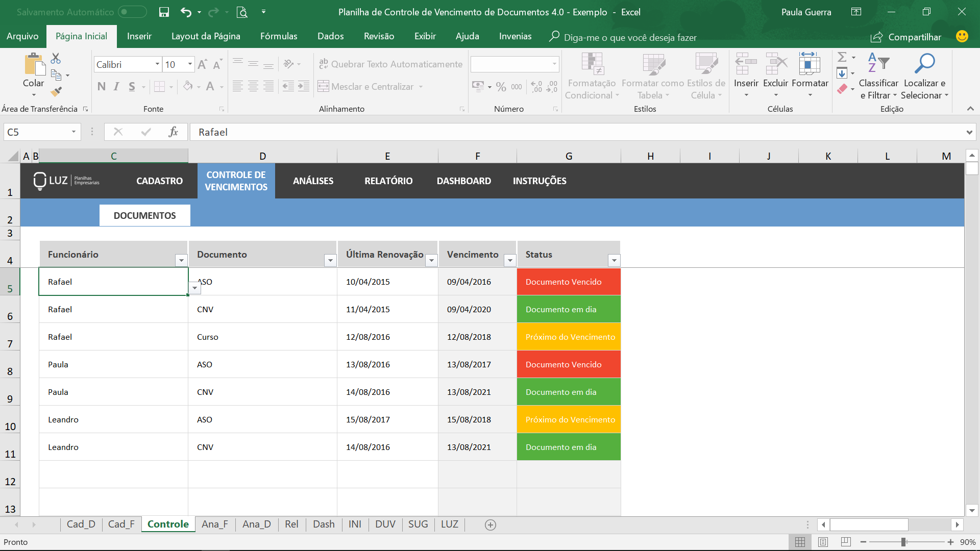Click the Format Painter brush icon
The width and height of the screenshot is (980, 551).
click(x=56, y=92)
